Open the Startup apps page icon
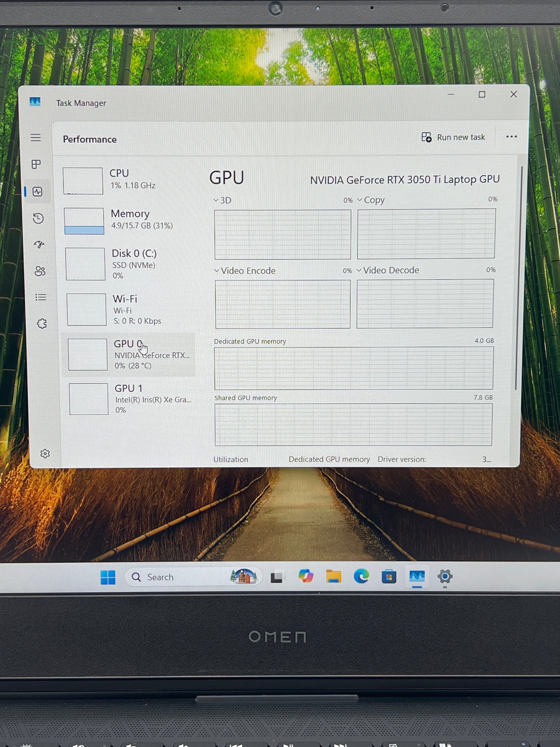Screen dimensions: 560x747 (x=39, y=244)
